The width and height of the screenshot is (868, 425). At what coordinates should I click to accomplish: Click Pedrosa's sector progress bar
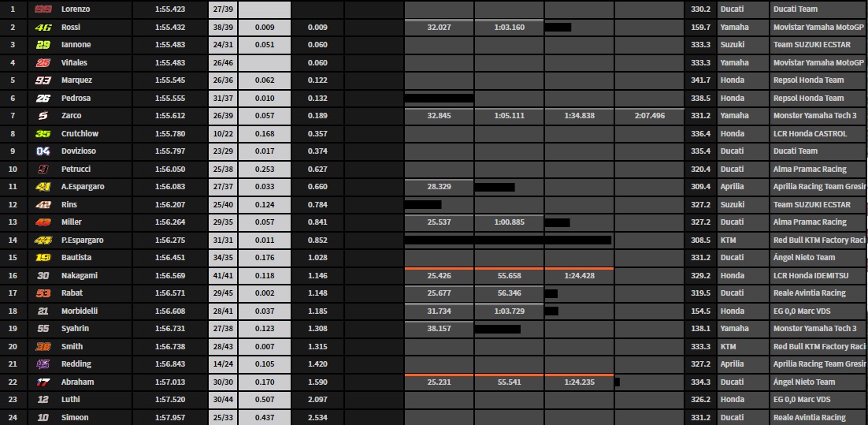(x=439, y=98)
